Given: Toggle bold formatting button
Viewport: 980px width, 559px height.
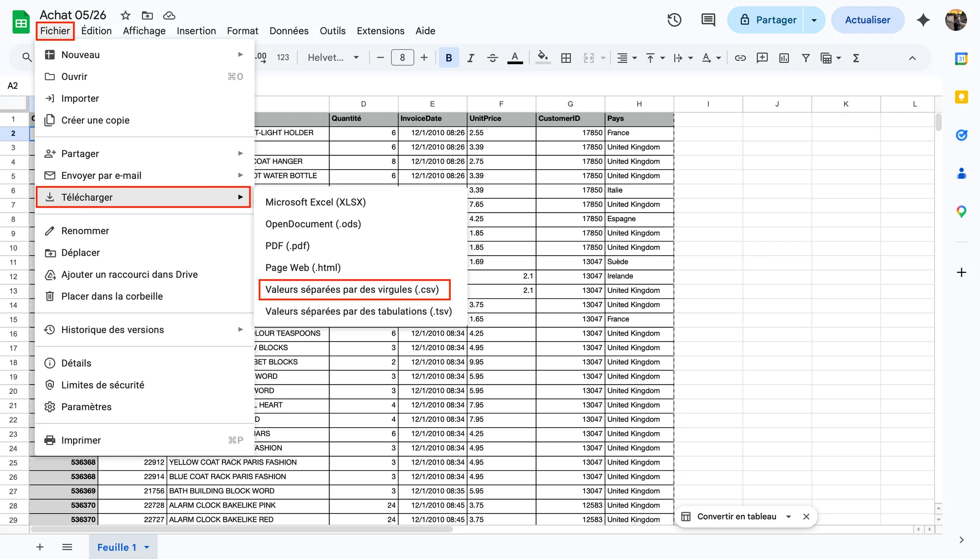Looking at the screenshot, I should [449, 58].
